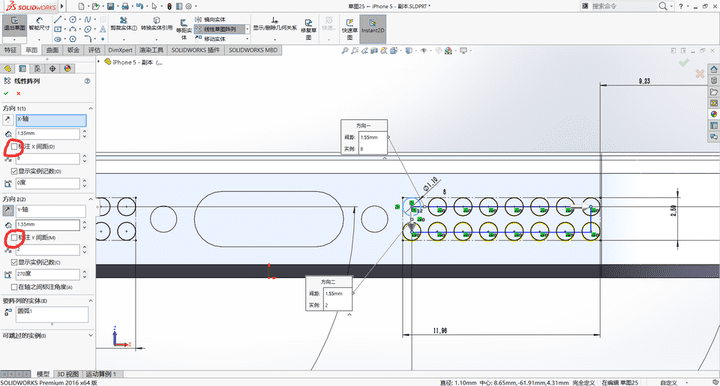720x386 pixels.
Task: Open the 运动算例 1 bottom tab
Action: 101,374
